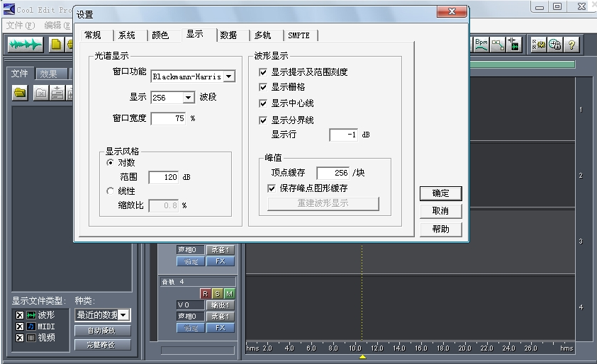
Task: Arm record R on track 4
Action: 205,294
